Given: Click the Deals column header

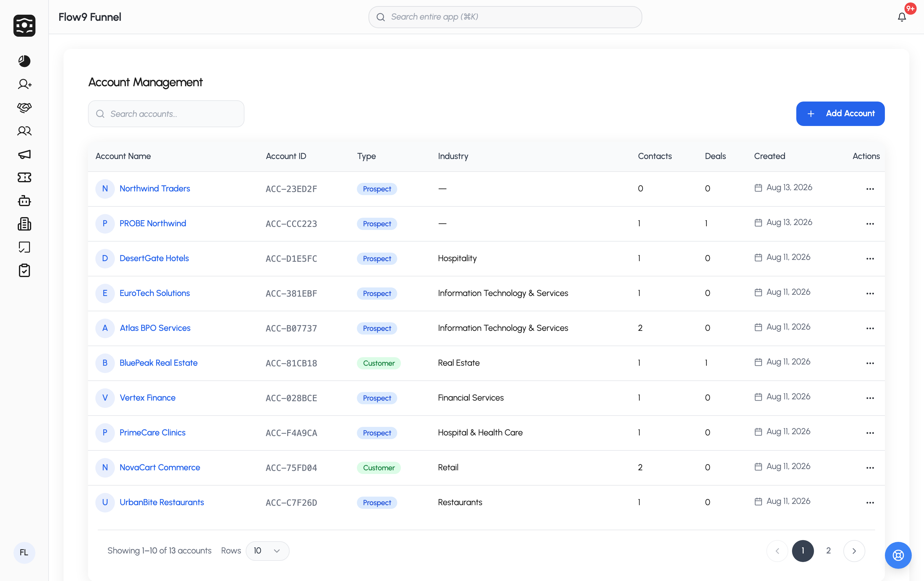Looking at the screenshot, I should tap(715, 156).
